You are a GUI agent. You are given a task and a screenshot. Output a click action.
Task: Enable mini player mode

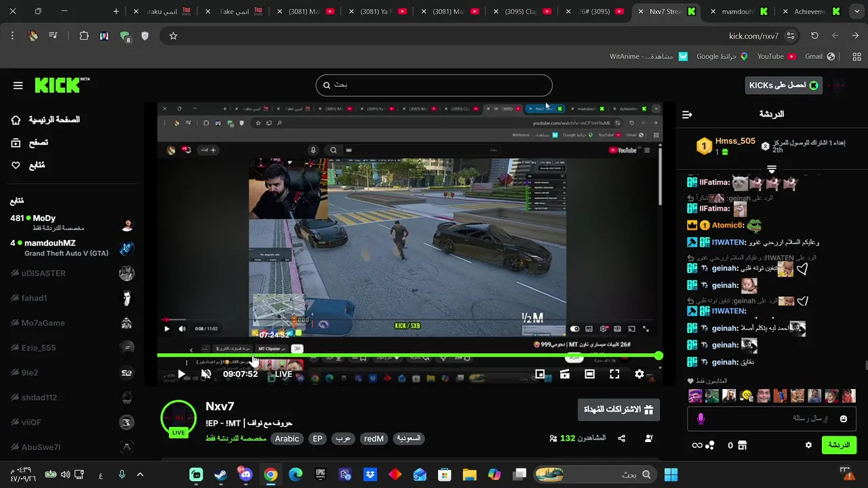coord(540,374)
